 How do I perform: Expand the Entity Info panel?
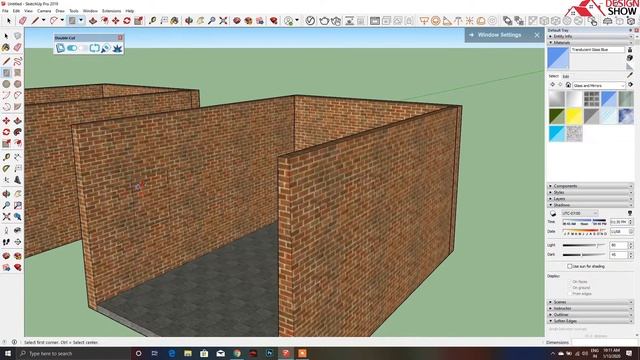(590, 36)
